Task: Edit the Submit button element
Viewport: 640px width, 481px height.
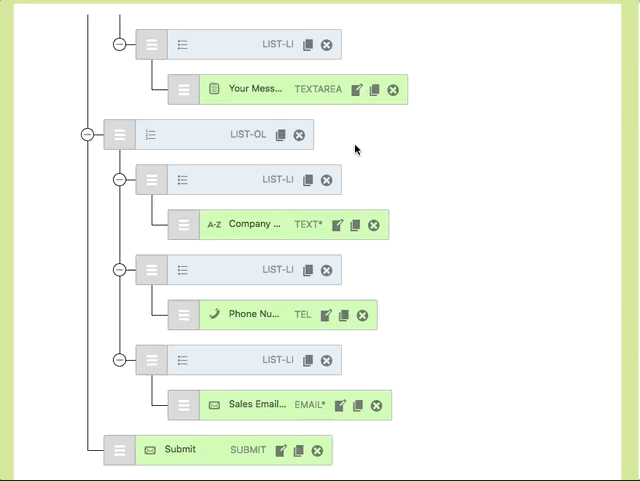Action: 281,450
